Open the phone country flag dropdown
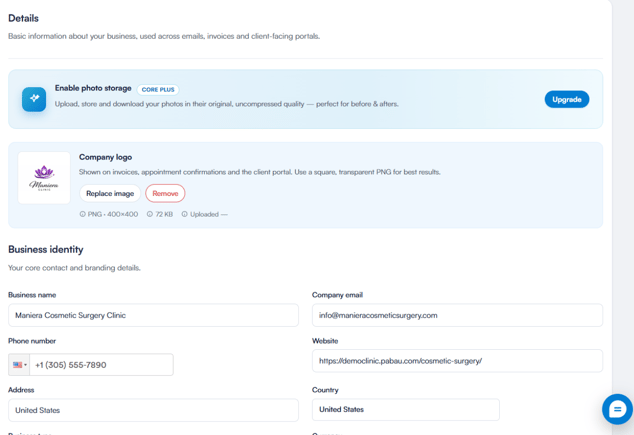Viewport: 634px width, 435px height. tap(19, 365)
